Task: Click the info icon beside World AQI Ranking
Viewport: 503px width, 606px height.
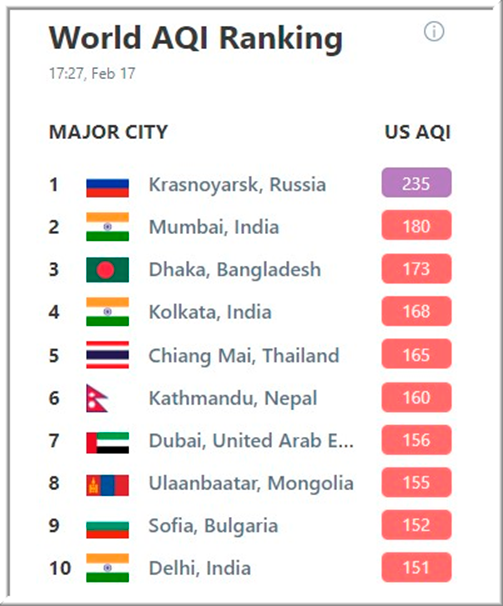Action: point(434,32)
